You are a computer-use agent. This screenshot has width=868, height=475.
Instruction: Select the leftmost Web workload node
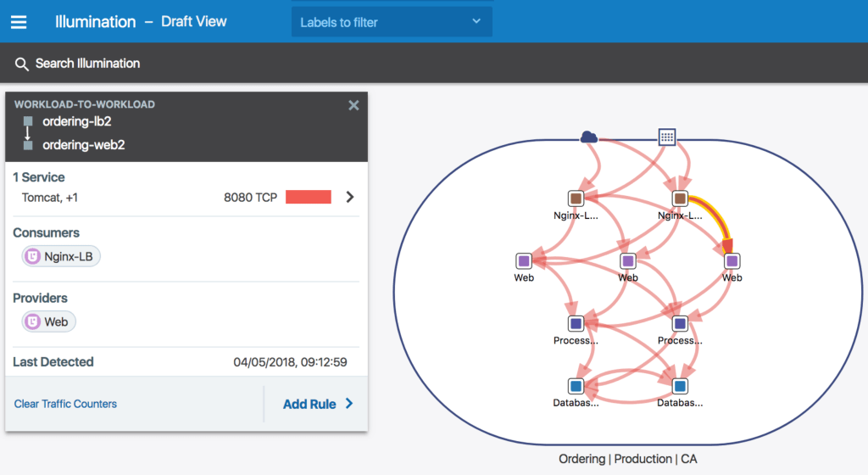[524, 260]
